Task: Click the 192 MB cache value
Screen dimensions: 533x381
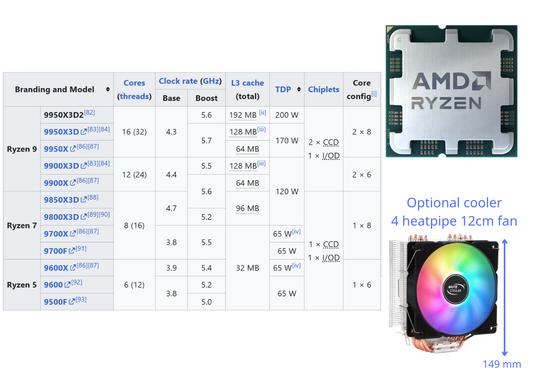Action: point(243,115)
